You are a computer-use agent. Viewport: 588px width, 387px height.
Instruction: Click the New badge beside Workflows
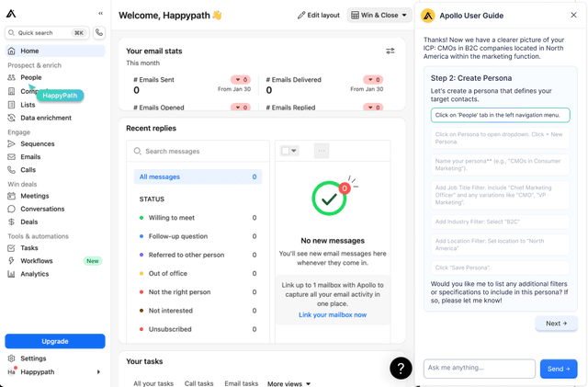pyautogui.click(x=93, y=261)
